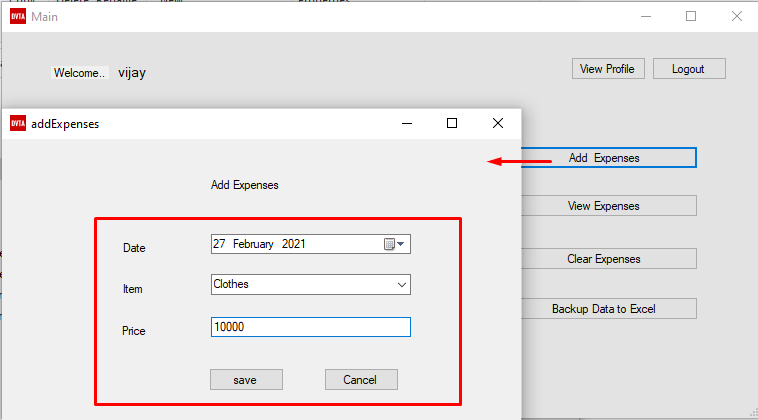Click the Item field label

(132, 289)
